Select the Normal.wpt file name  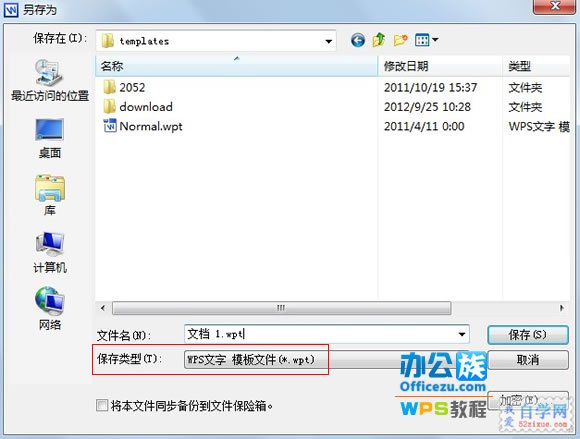pyautogui.click(x=151, y=126)
